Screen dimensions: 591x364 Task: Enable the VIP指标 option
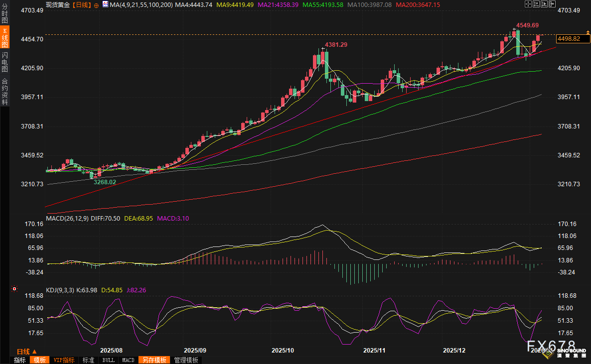(x=64, y=360)
